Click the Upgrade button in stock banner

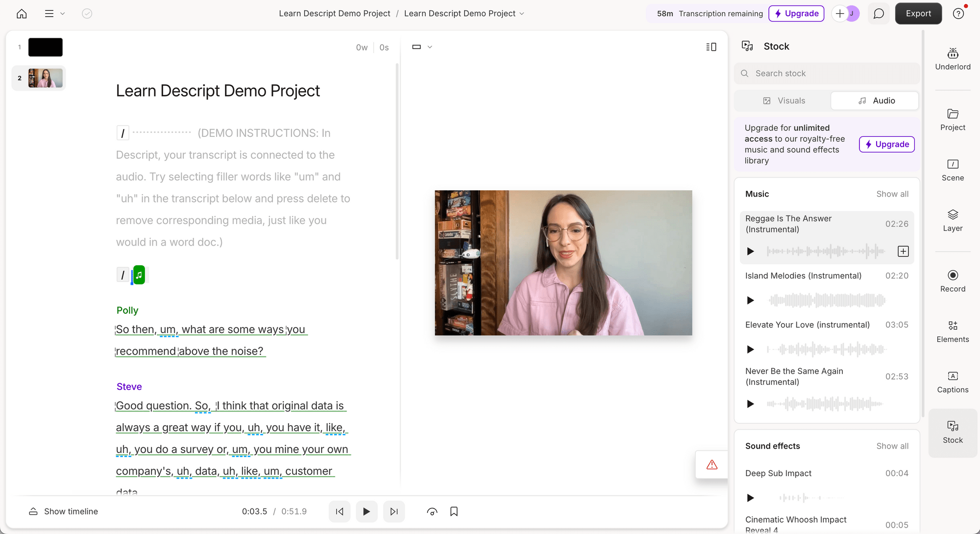pos(887,144)
